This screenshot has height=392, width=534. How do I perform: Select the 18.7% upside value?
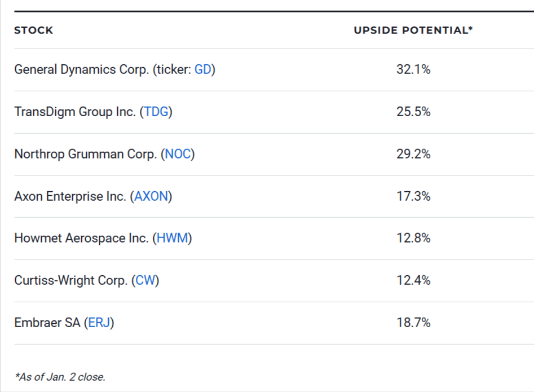tap(413, 323)
